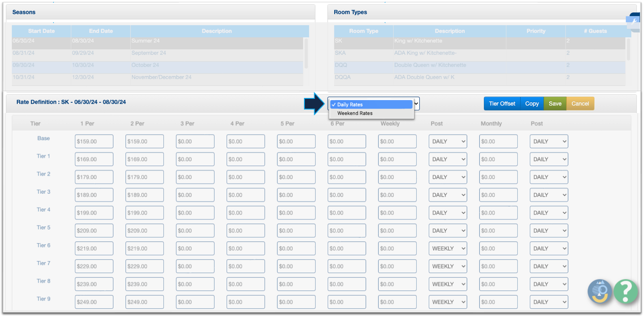Screen dimensions: 644x317
Task: Cancel the rate definition changes
Action: (x=580, y=104)
